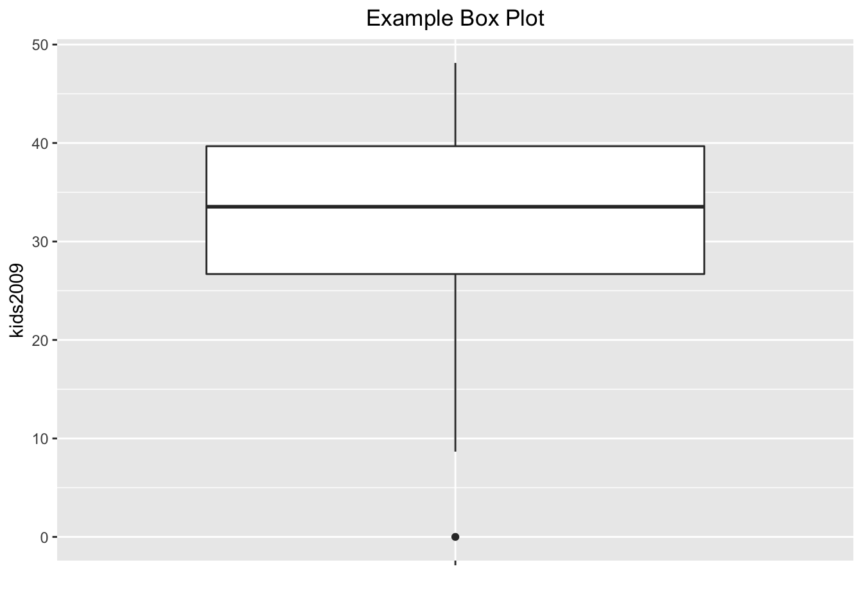Screen dimensions: 863x616
Task: Click the y-axis tick label 20
Action: [x=40, y=340]
